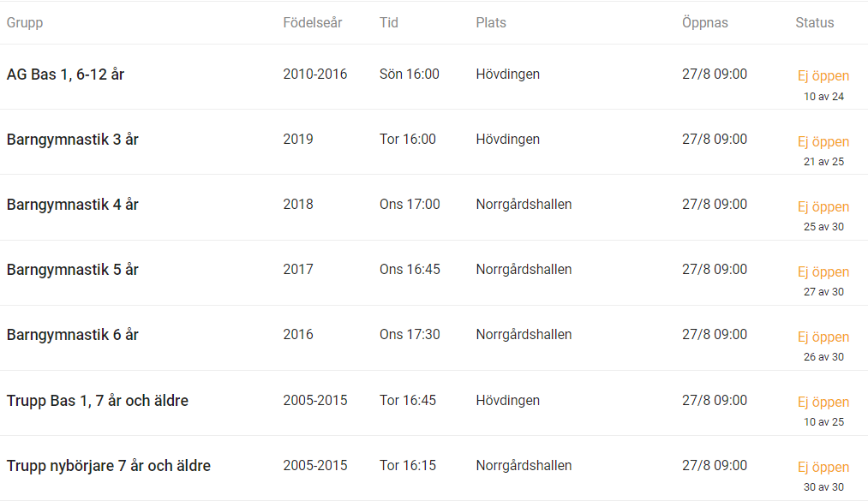Open the Barngymnastik 5 år group
868x501 pixels.
[x=73, y=270]
